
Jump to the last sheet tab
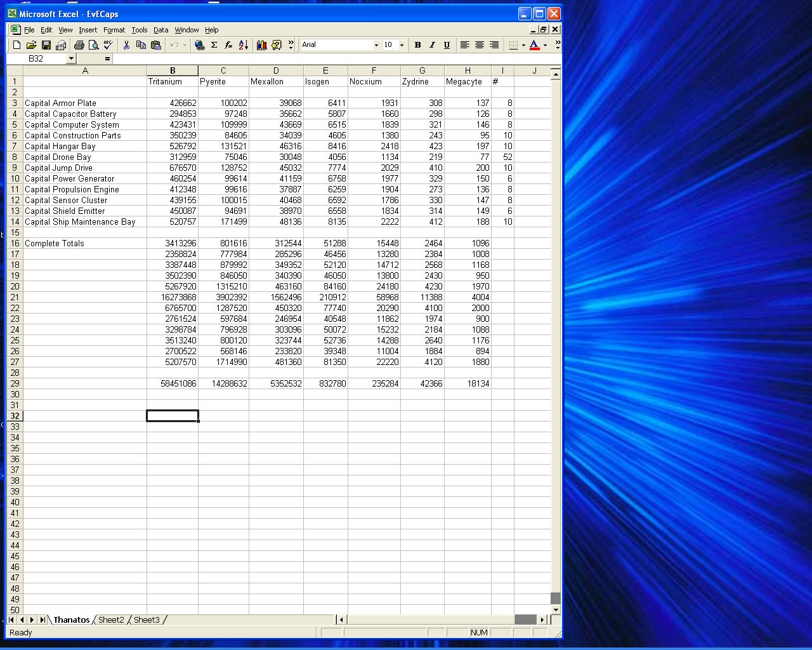(42, 620)
